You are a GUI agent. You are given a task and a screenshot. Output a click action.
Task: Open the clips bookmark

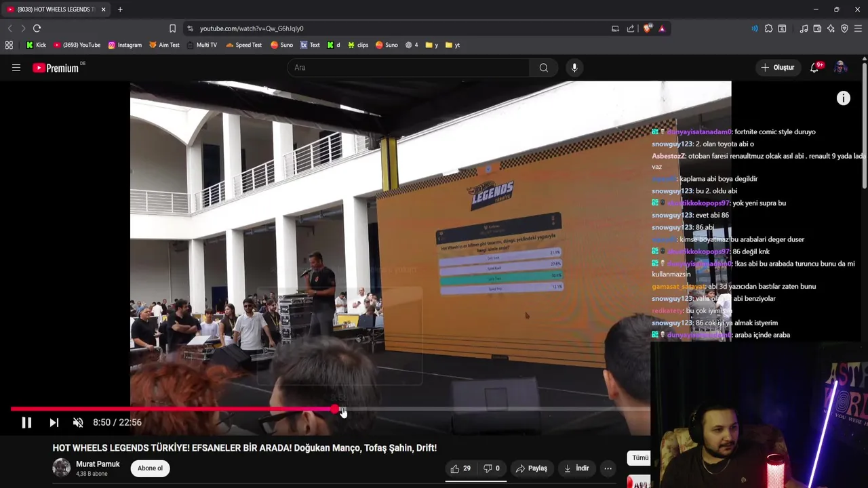pyautogui.click(x=357, y=45)
